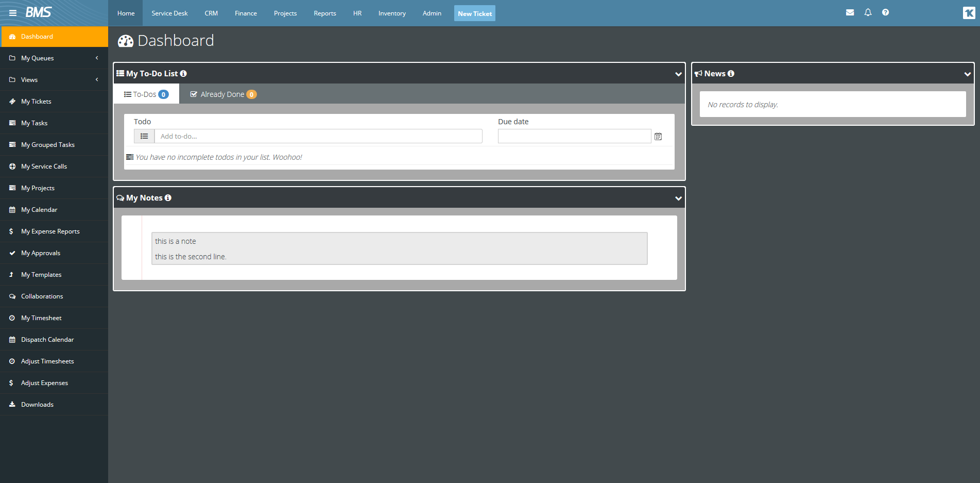Viewport: 980px width, 483px height.
Task: Open My Expense Reports from the sidebar
Action: click(x=50, y=231)
